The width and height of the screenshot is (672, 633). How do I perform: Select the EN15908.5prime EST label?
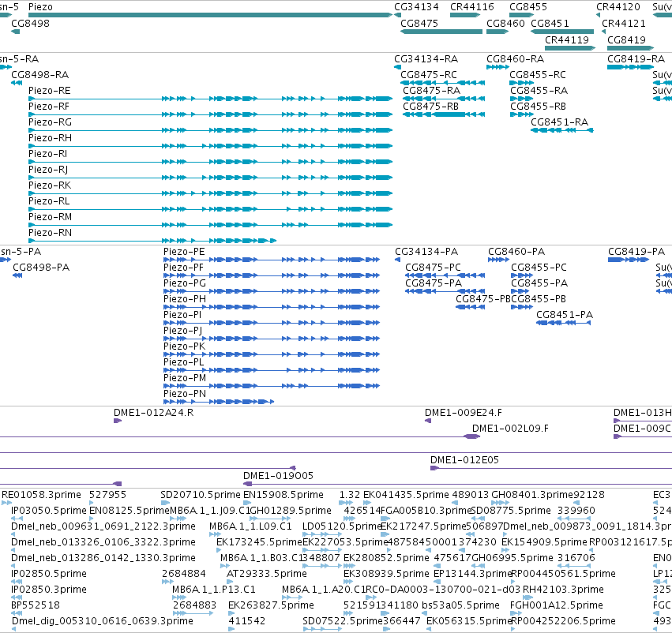283,495
